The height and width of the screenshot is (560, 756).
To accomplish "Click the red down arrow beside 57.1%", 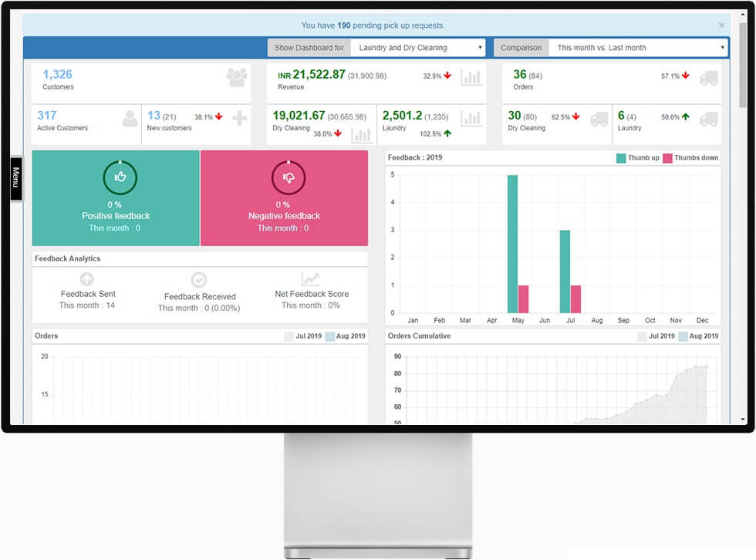I will pyautogui.click(x=686, y=76).
